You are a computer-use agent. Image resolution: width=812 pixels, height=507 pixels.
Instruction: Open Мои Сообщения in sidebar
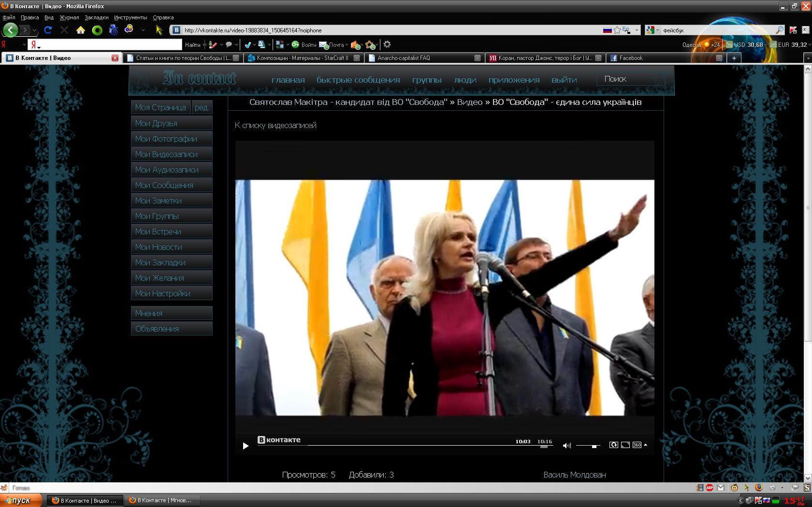pos(172,185)
